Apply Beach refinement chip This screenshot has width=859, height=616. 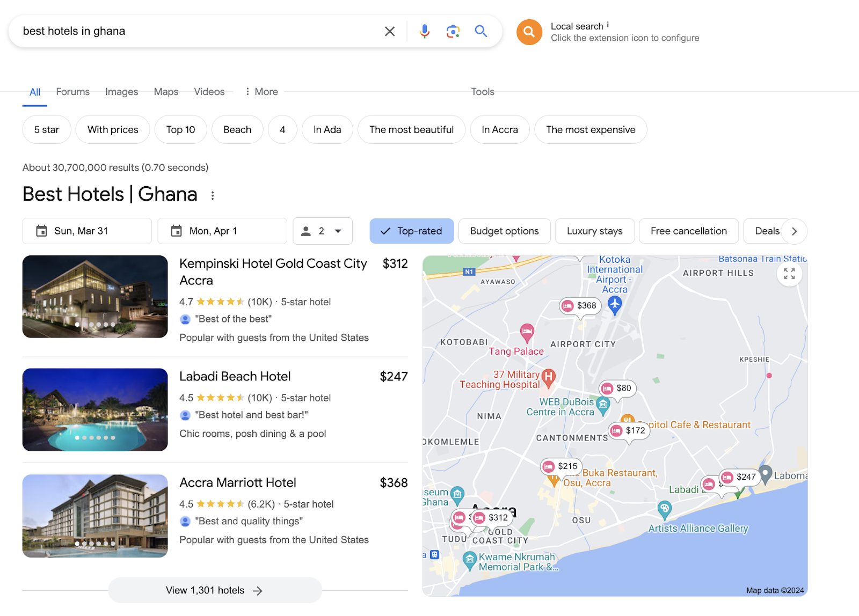tap(237, 130)
